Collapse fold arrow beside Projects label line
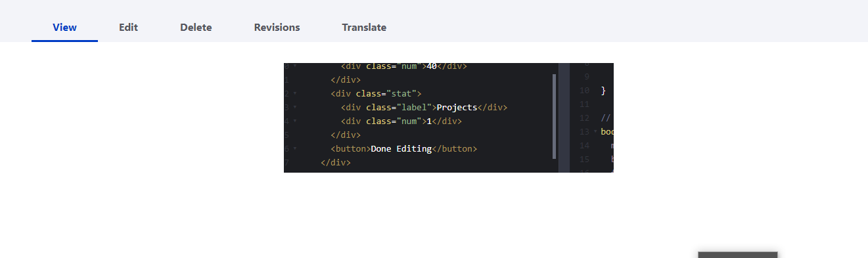 pyautogui.click(x=295, y=108)
